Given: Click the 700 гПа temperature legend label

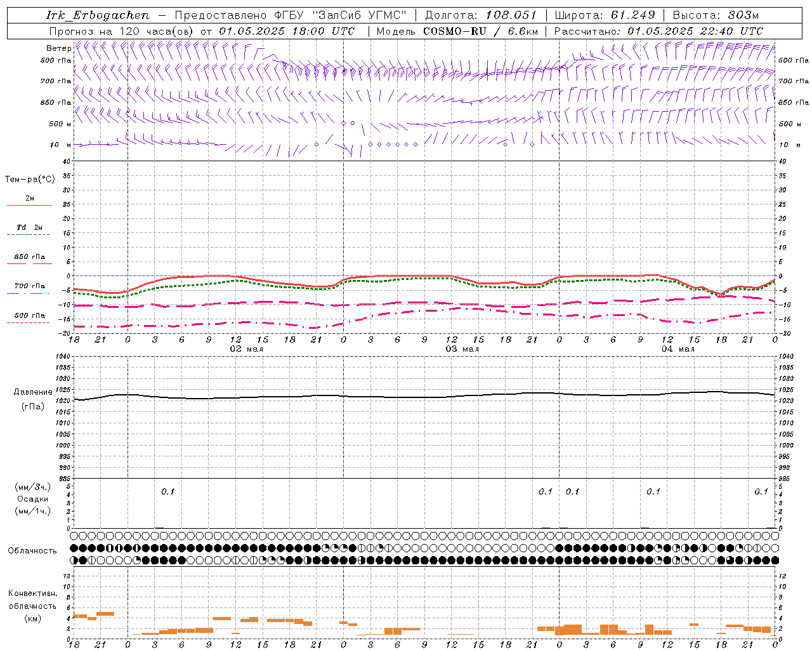Looking at the screenshot, I should (x=30, y=286).
